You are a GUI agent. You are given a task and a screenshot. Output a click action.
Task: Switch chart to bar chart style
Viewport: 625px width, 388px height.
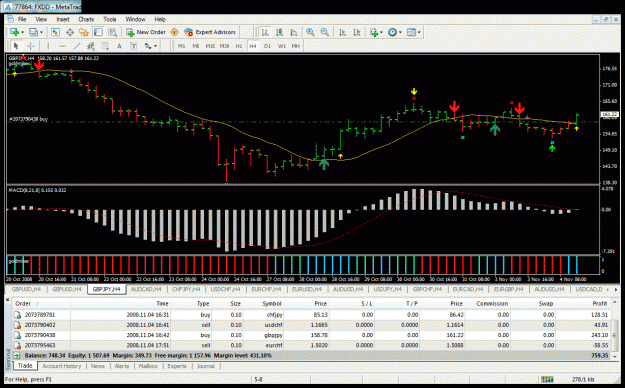pyautogui.click(x=265, y=32)
